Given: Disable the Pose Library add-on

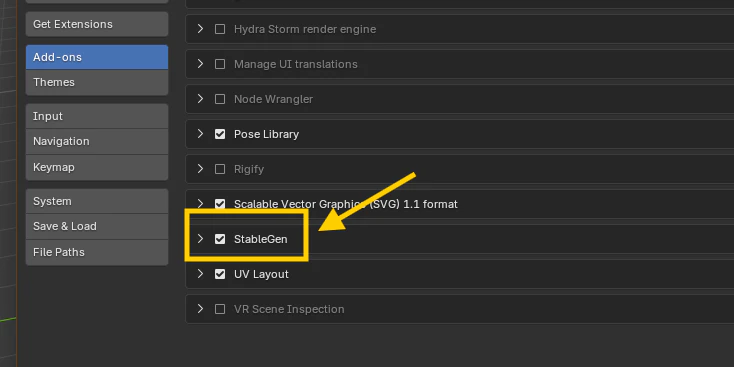Looking at the screenshot, I should 220,134.
